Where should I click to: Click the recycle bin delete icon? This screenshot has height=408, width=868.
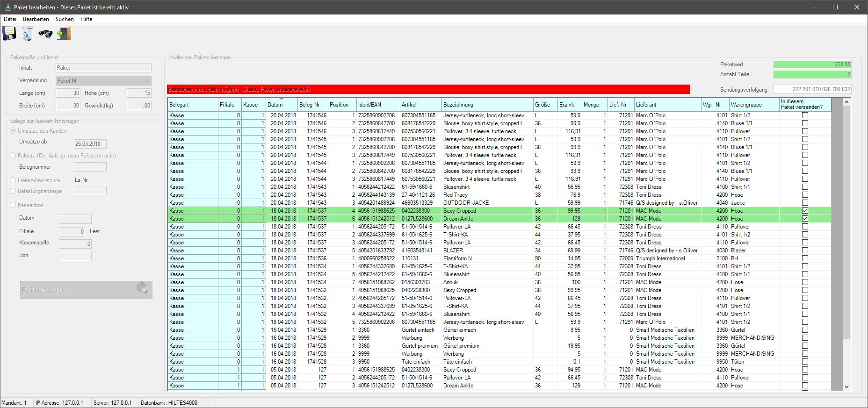click(x=28, y=34)
